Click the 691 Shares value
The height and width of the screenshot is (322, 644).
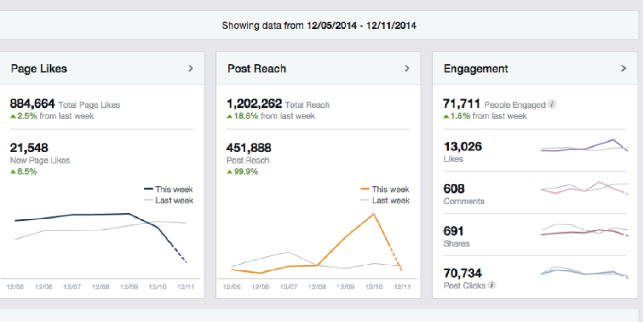pyautogui.click(x=454, y=231)
